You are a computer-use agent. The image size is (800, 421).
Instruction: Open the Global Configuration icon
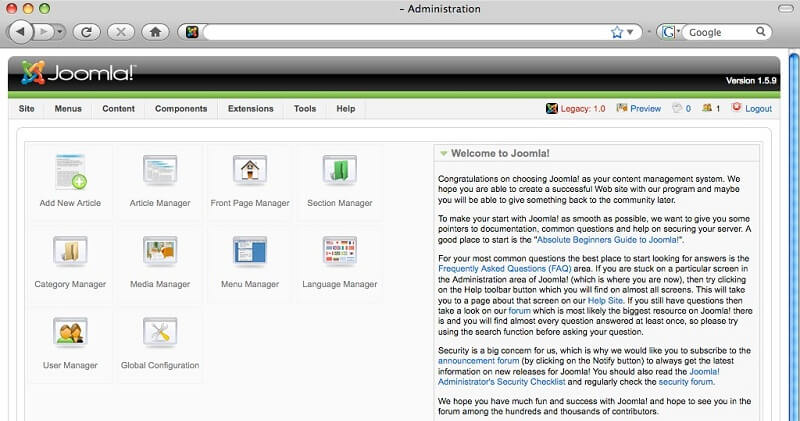pos(160,333)
